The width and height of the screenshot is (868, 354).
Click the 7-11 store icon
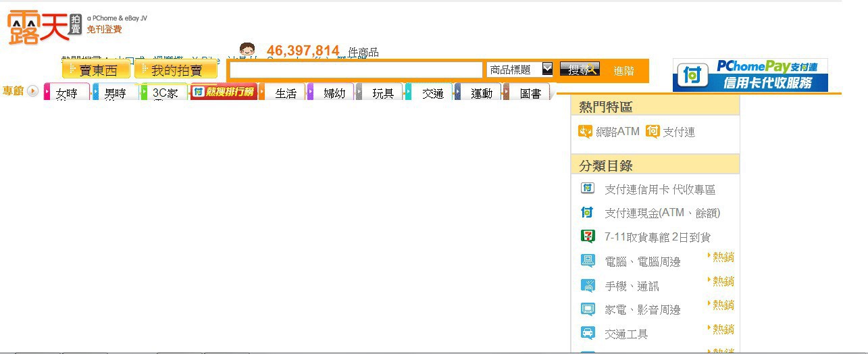tap(588, 236)
